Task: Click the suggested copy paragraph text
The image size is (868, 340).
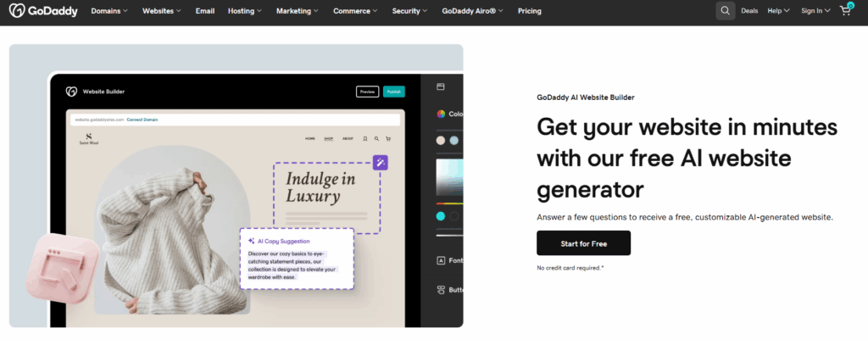Action: pyautogui.click(x=292, y=265)
